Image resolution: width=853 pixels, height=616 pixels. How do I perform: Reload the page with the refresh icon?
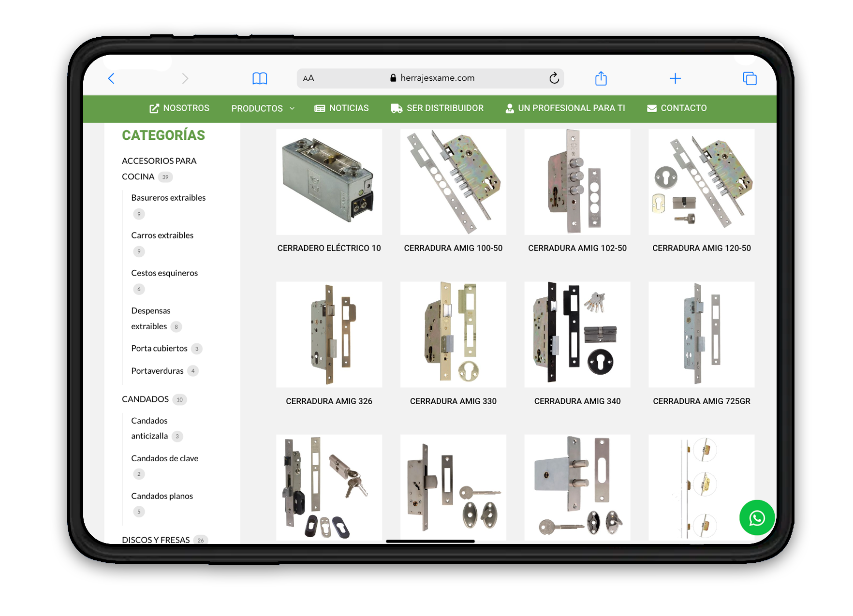(554, 78)
